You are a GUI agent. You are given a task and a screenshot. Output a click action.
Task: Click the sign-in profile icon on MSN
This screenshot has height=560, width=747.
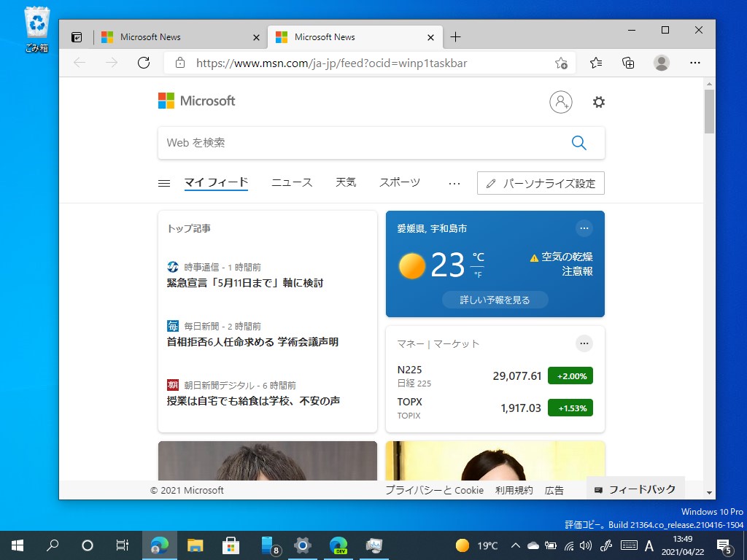tap(560, 102)
